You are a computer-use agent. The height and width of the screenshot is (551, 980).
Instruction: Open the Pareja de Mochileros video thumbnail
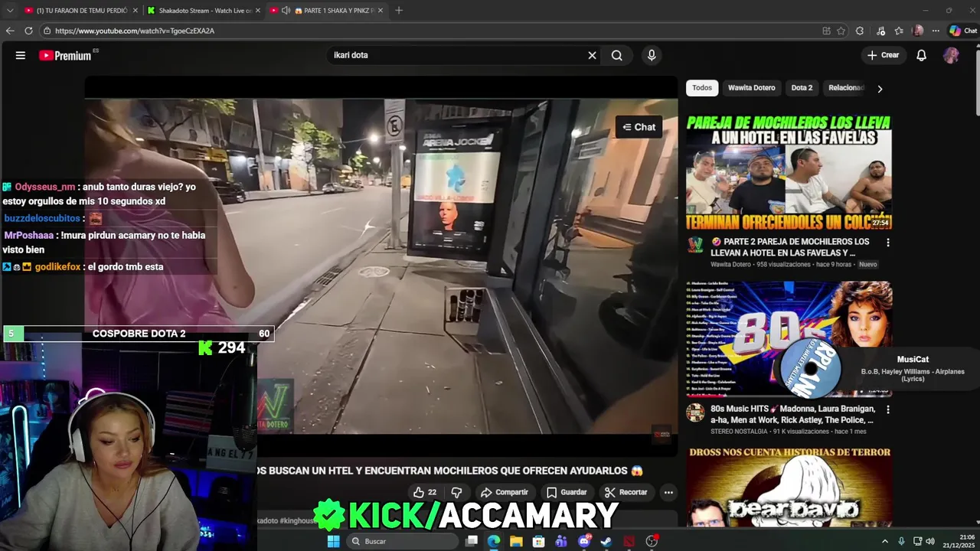click(789, 172)
